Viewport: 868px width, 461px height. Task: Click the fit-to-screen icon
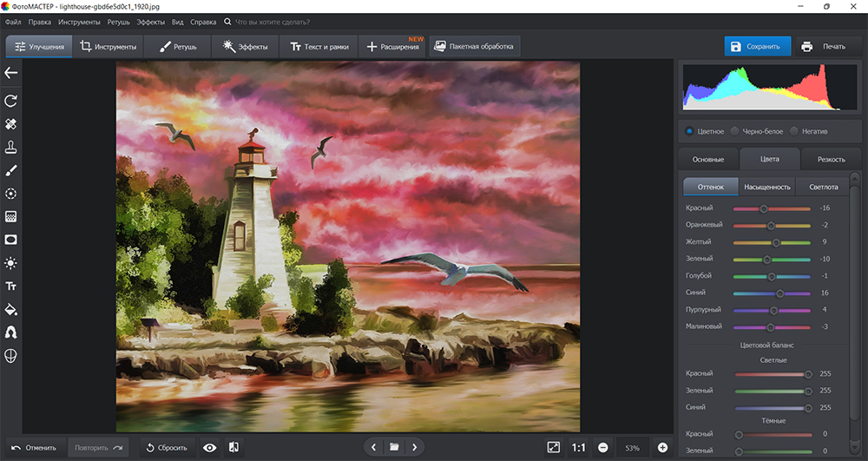click(554, 447)
